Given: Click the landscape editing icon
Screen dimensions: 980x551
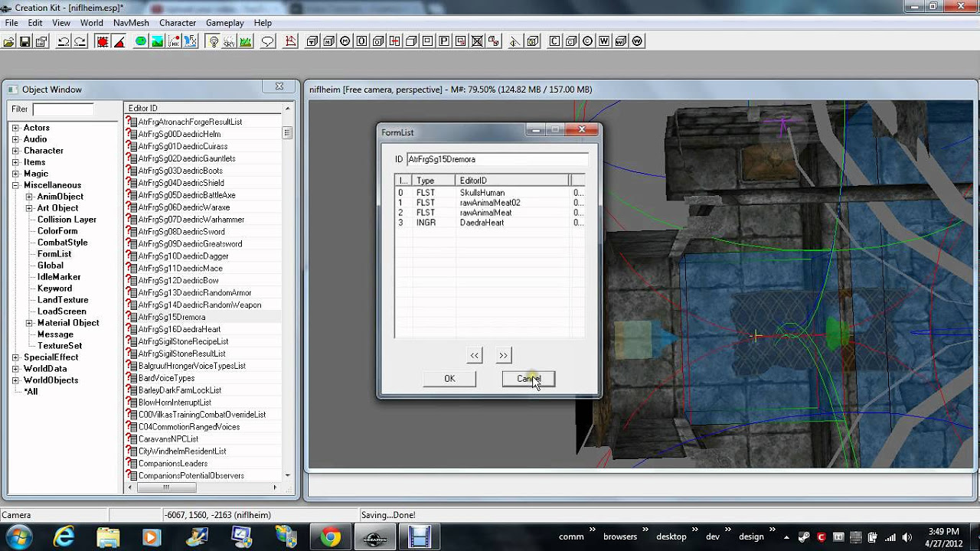Looking at the screenshot, I should coord(158,41).
